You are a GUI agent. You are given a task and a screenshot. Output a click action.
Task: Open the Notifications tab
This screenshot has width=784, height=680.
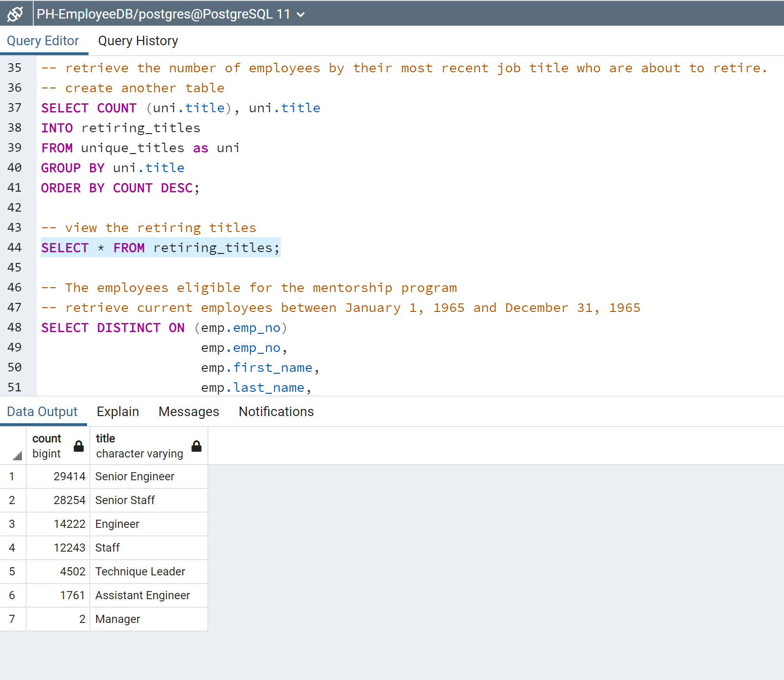tap(276, 411)
